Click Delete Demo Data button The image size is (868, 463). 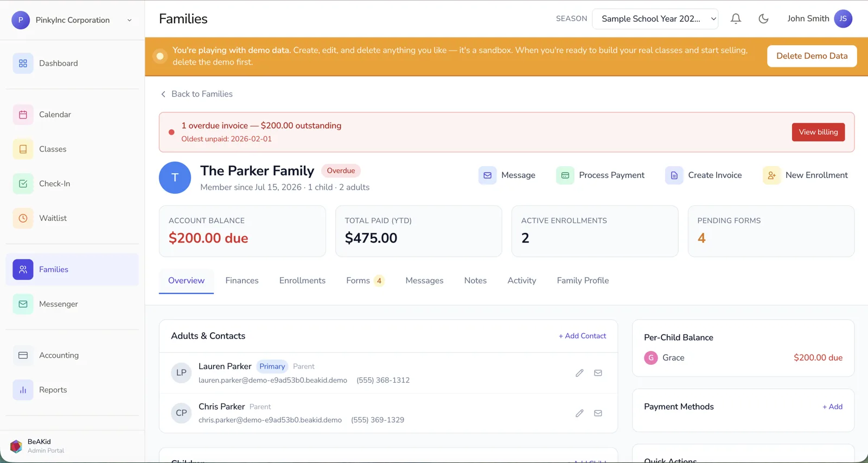tap(812, 56)
